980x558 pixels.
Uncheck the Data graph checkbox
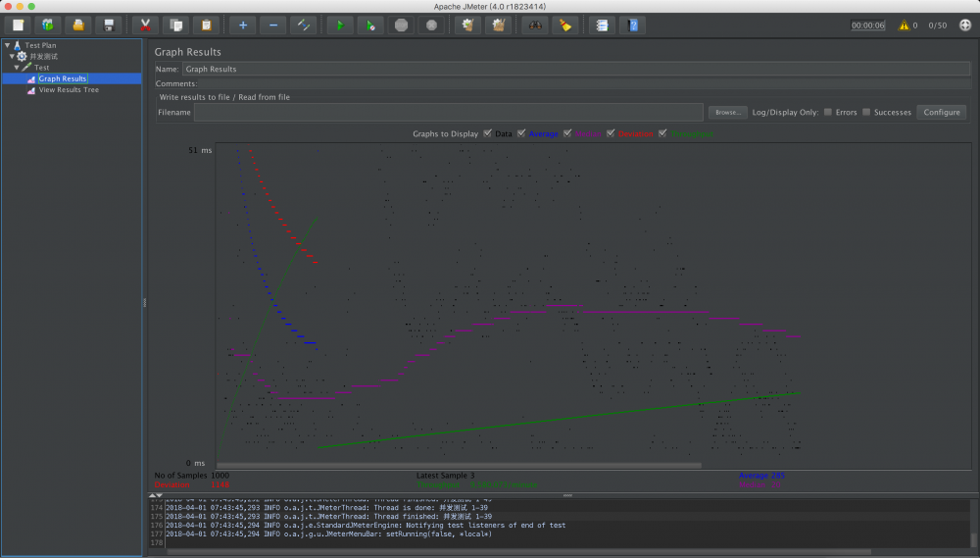pos(488,133)
